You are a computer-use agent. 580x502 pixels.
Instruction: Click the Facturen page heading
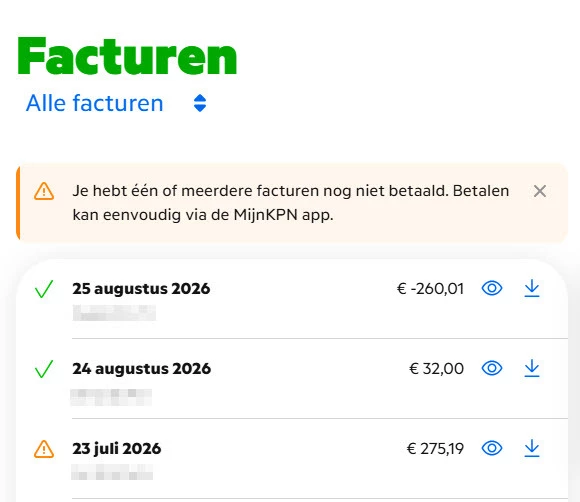[x=127, y=56]
